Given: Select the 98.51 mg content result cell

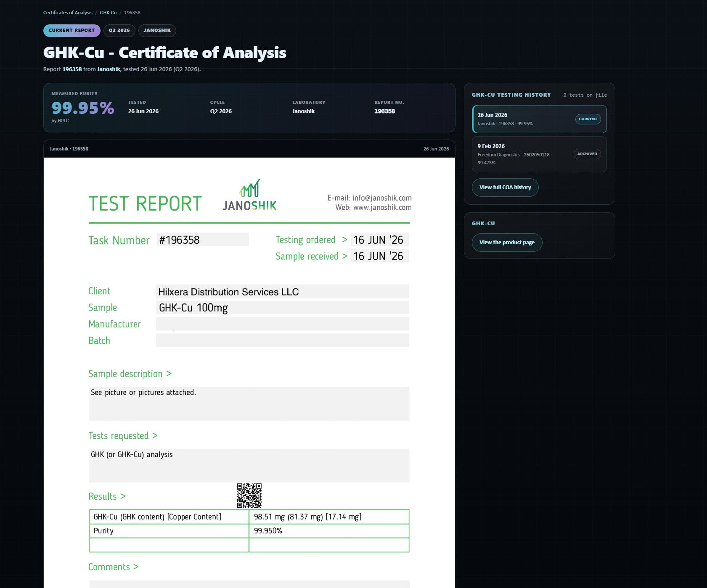Looking at the screenshot, I should pos(329,517).
